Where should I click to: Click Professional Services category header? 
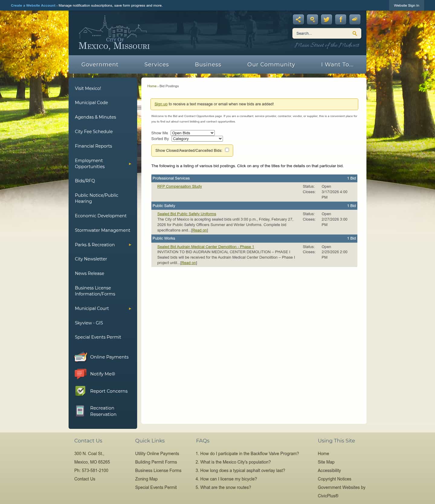pyautogui.click(x=254, y=178)
